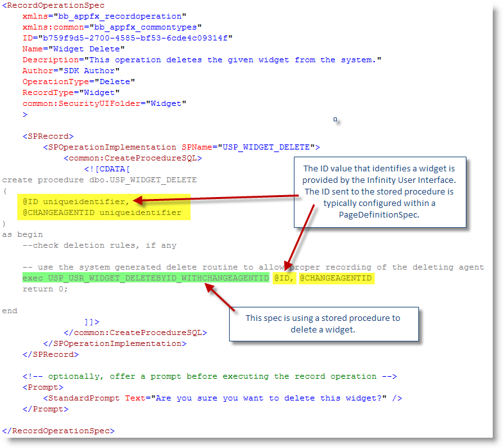
Task: Click the <StandardPrompt Text=...> element line
Action: [x=223, y=398]
